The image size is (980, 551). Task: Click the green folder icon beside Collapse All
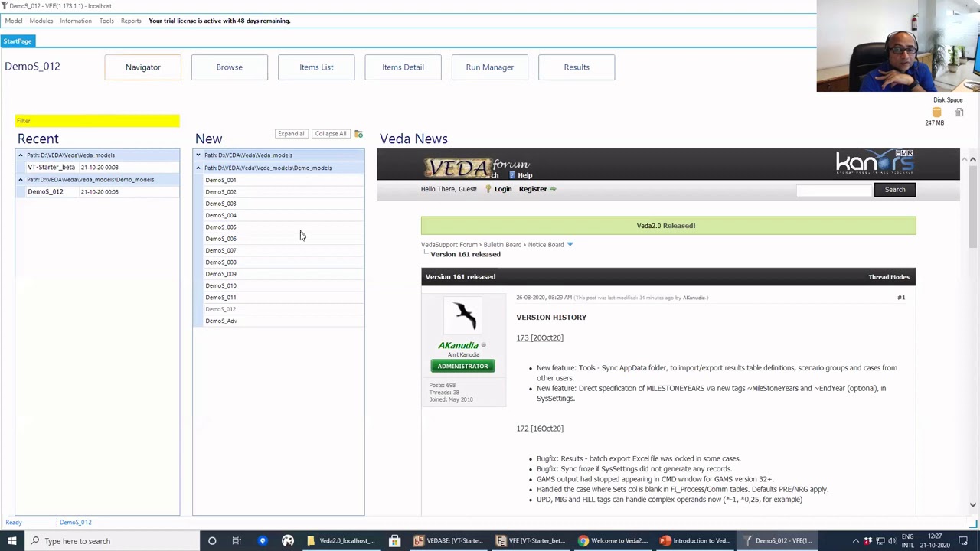358,134
